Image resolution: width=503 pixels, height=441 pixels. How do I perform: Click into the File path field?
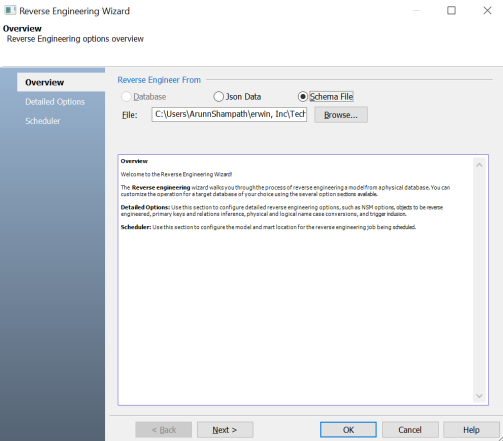[x=229, y=114]
